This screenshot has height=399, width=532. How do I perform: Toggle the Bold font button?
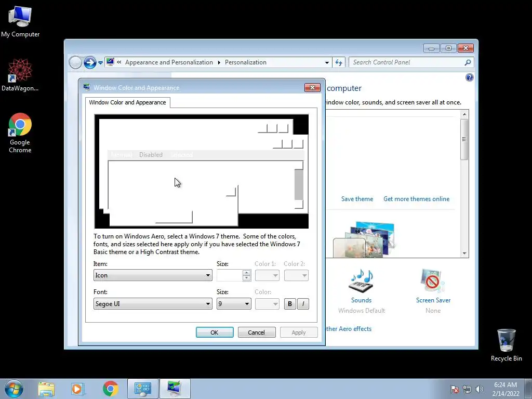point(290,303)
